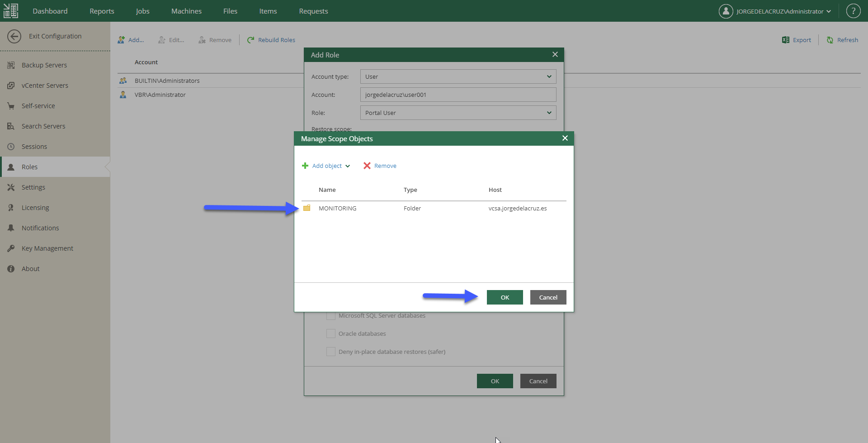Enable the Oracle databases checkbox
The height and width of the screenshot is (443, 868).
click(x=331, y=333)
